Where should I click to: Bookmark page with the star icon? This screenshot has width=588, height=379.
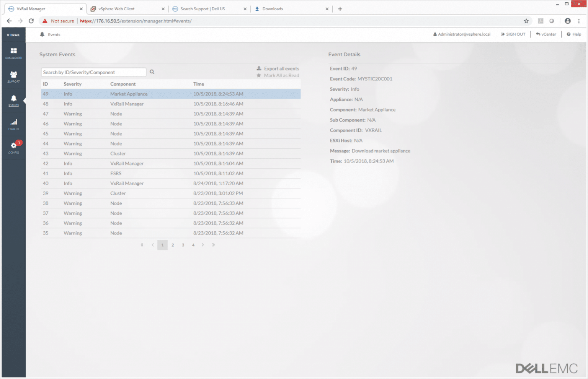click(x=526, y=21)
